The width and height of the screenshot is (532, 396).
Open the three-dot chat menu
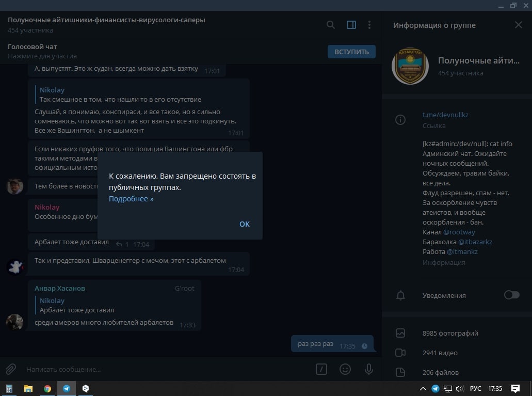click(369, 25)
